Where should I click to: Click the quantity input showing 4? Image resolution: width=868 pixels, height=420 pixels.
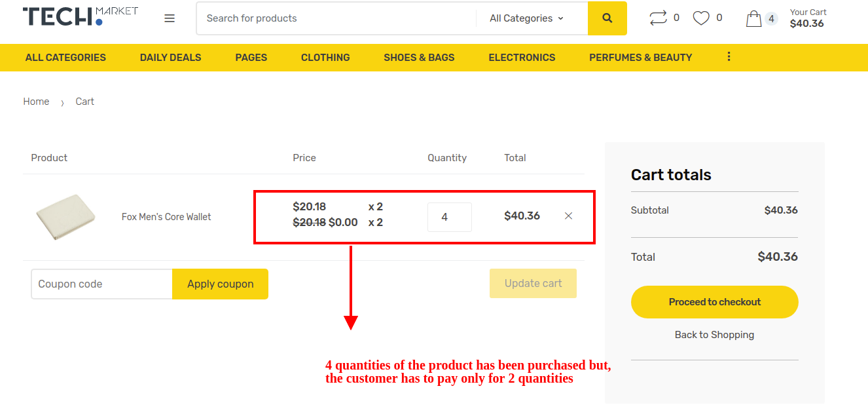(x=450, y=216)
